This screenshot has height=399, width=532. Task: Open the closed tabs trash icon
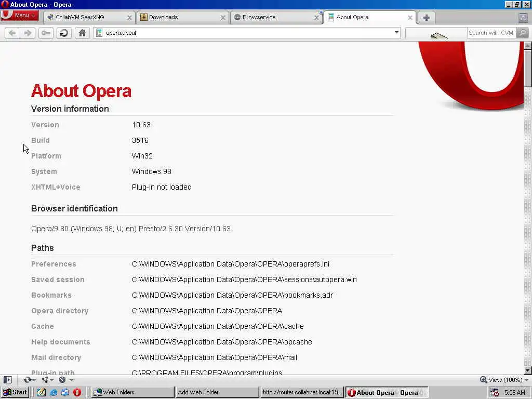[x=523, y=17]
